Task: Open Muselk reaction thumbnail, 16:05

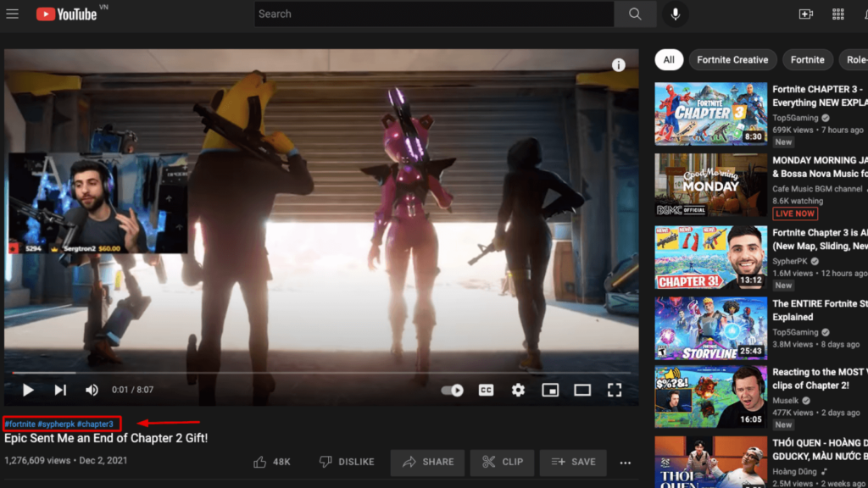Action: tap(711, 396)
